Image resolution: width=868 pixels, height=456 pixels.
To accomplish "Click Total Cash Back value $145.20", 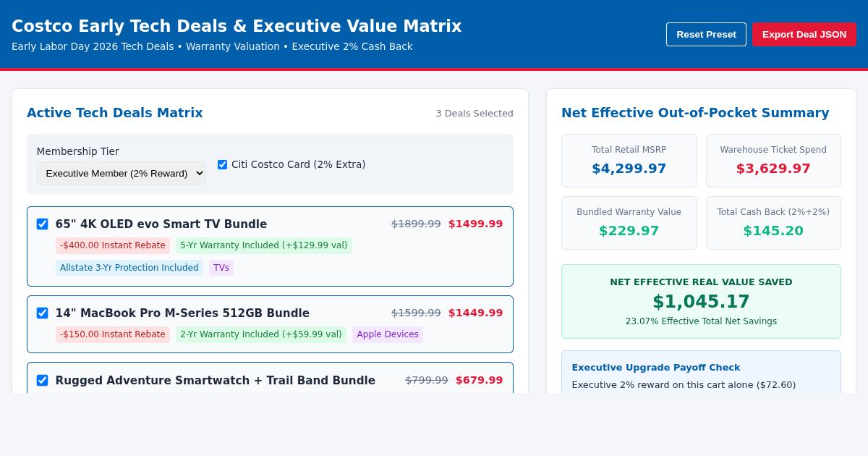I will click(773, 231).
